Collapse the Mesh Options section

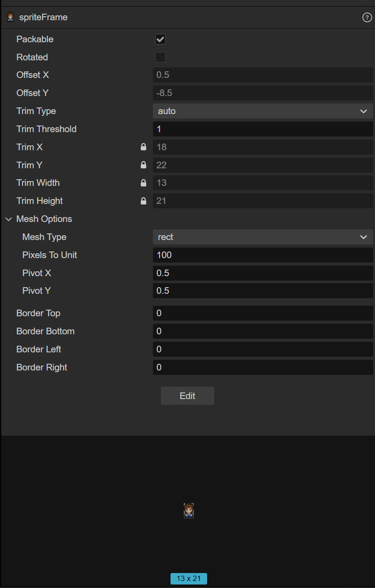click(9, 219)
